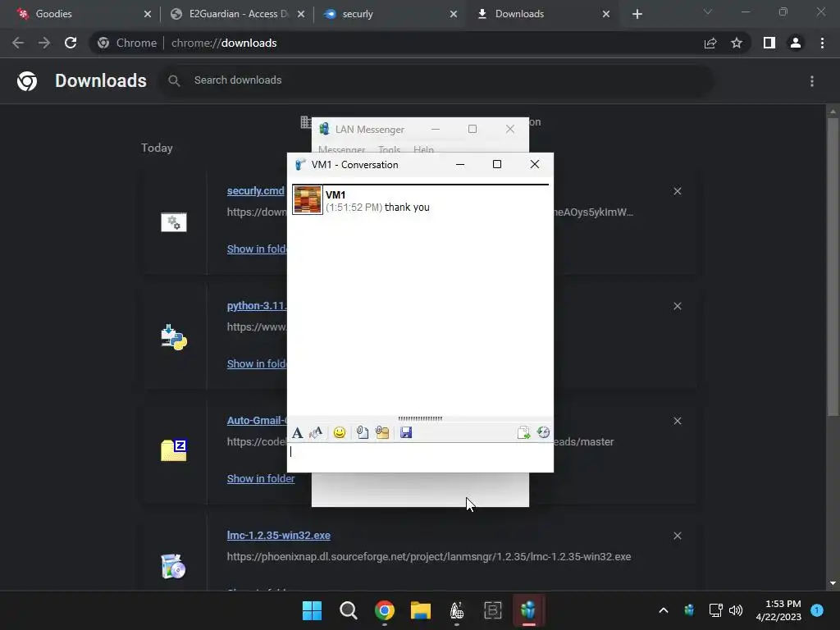Open the volume control in system tray
Screen dimensions: 840x630
point(736,610)
